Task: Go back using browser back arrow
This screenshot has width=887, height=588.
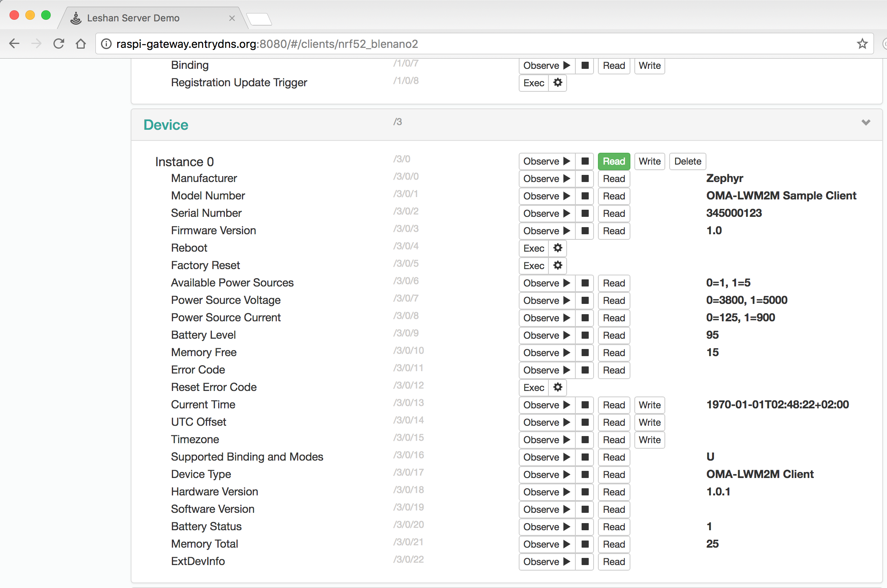Action: pos(14,44)
